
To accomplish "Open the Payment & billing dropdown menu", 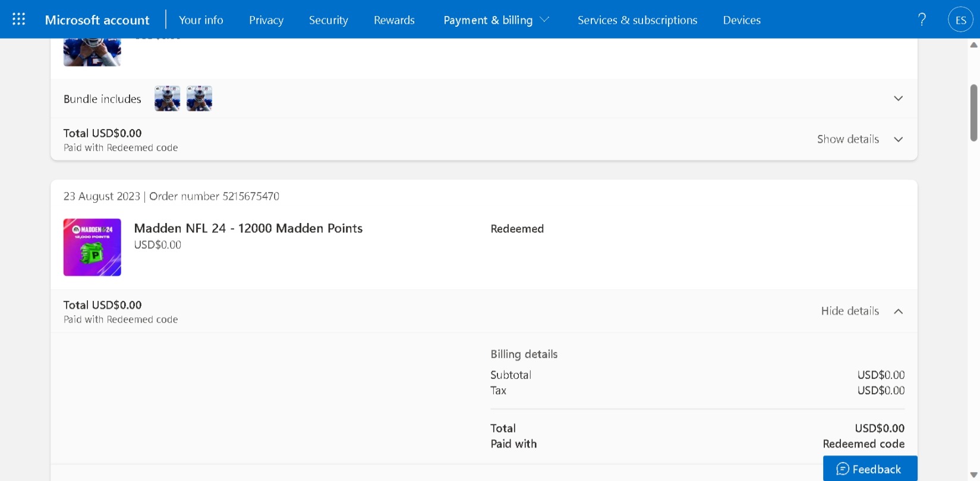I will [x=496, y=20].
